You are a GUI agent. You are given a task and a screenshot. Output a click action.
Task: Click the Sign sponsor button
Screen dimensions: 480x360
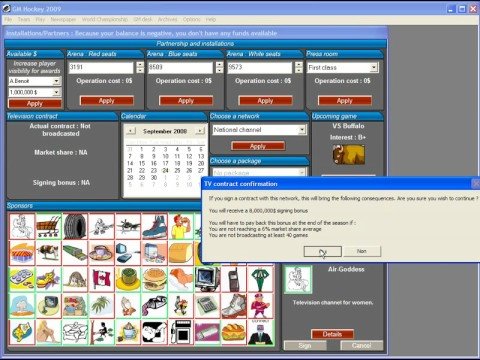pos(305,346)
